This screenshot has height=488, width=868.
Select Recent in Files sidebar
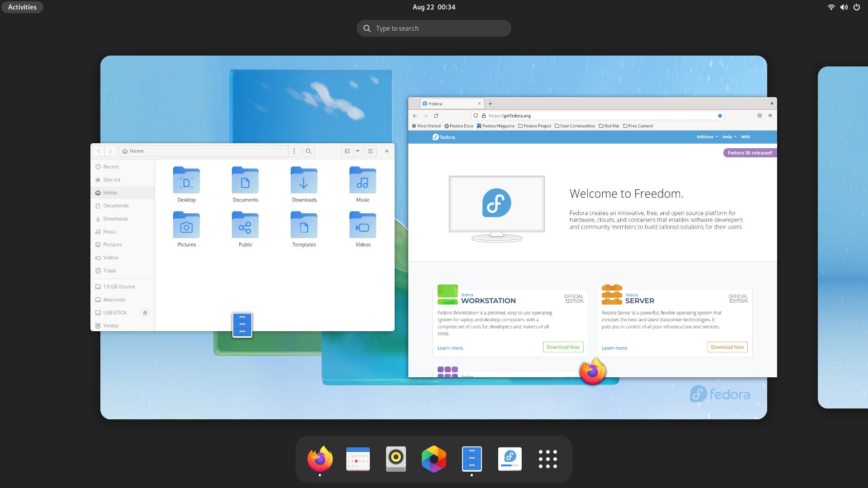coord(123,167)
